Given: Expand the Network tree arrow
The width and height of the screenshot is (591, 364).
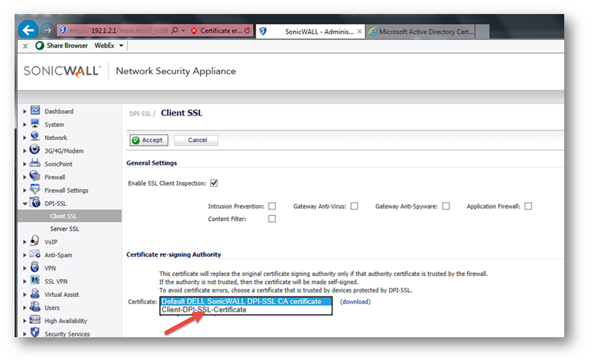Looking at the screenshot, I should point(24,138).
